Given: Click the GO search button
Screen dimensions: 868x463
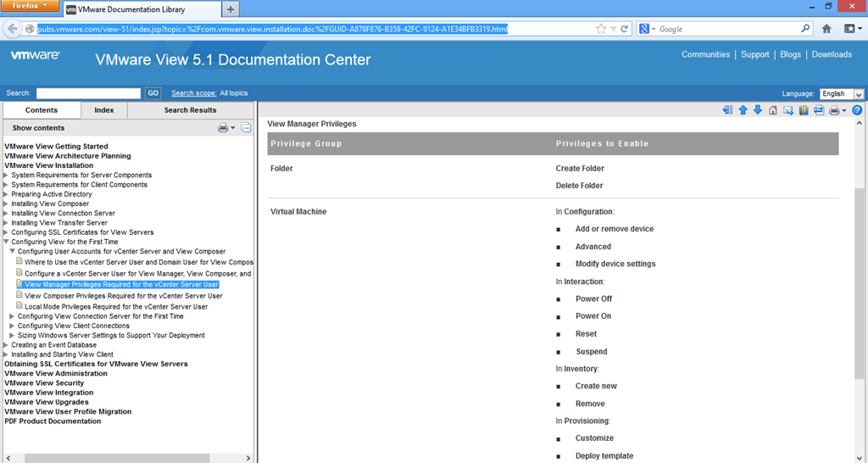Looking at the screenshot, I should pyautogui.click(x=153, y=93).
